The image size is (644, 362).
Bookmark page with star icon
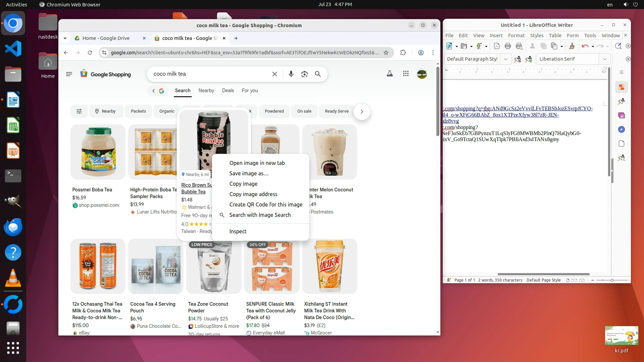386,53
